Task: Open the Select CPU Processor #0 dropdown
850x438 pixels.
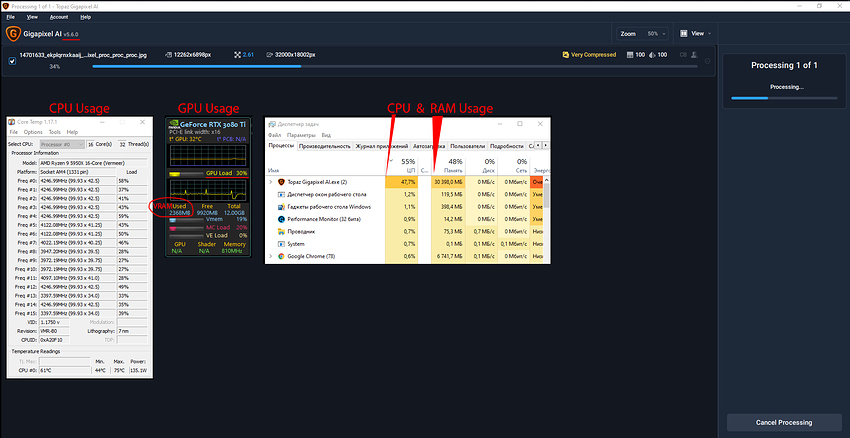Action: (62, 144)
